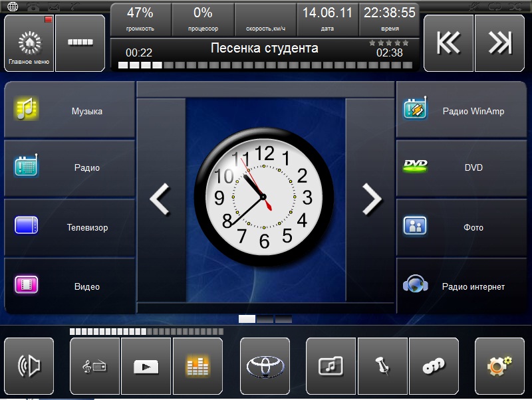The image size is (532, 400).
Task: Open Радио интернет
Action: [x=462, y=286]
